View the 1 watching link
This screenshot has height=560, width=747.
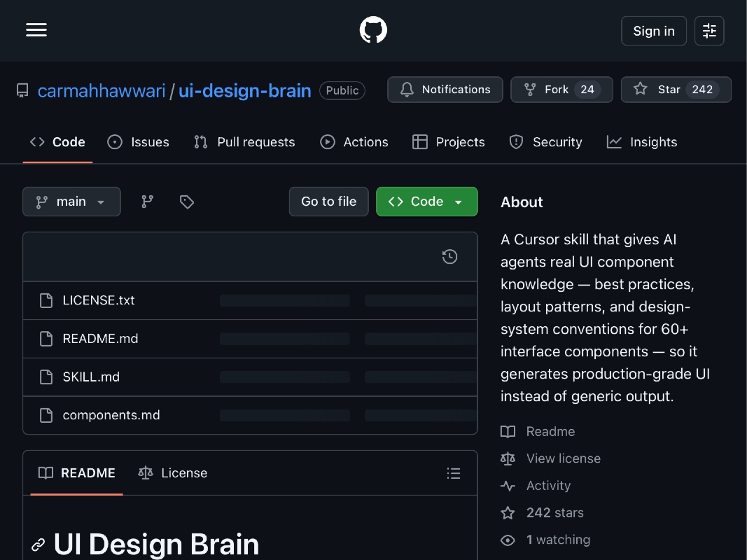(545, 540)
